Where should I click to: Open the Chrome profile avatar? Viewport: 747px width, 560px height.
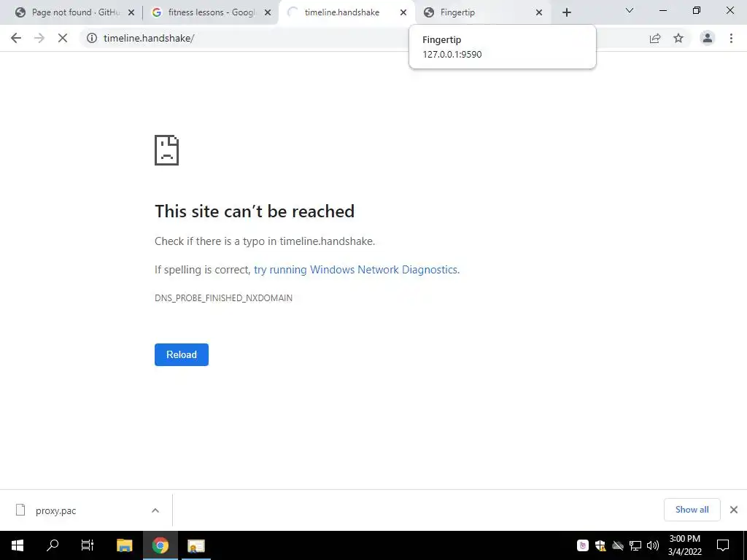pyautogui.click(x=708, y=38)
